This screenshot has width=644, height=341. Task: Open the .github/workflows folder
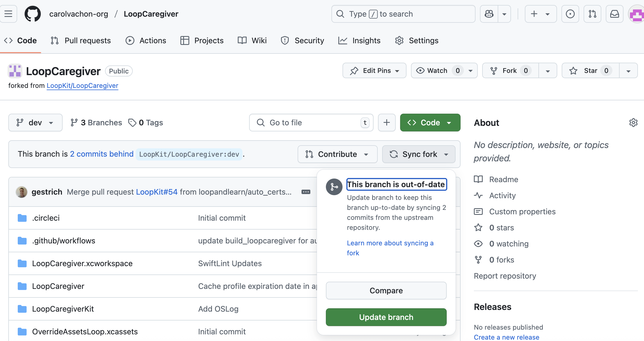(63, 241)
